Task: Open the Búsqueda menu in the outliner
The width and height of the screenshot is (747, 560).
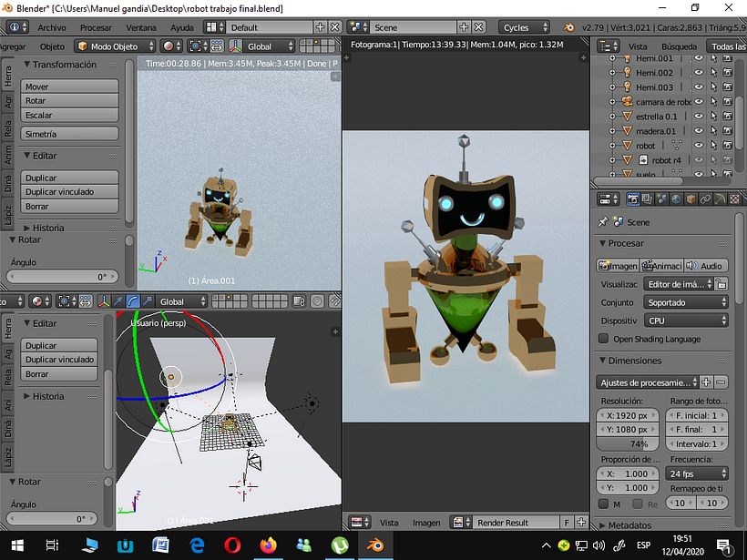Action: tap(679, 46)
